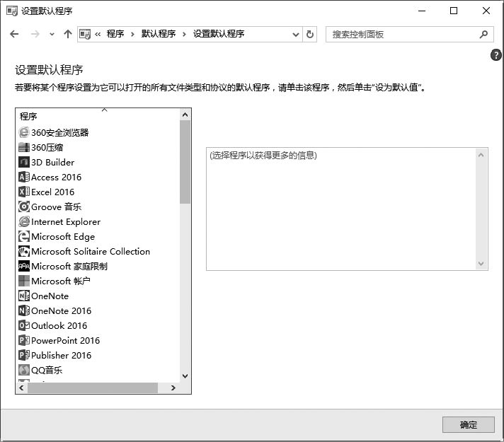Screen dimensions: 504x442
Task: Expand the address bar history dropdown
Action: coord(296,35)
